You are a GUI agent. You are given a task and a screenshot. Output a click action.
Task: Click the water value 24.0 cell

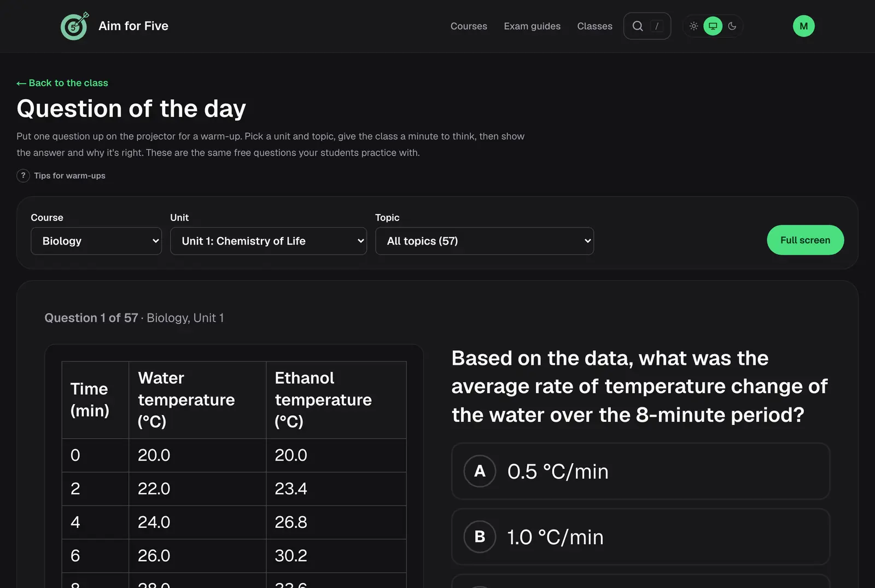197,522
